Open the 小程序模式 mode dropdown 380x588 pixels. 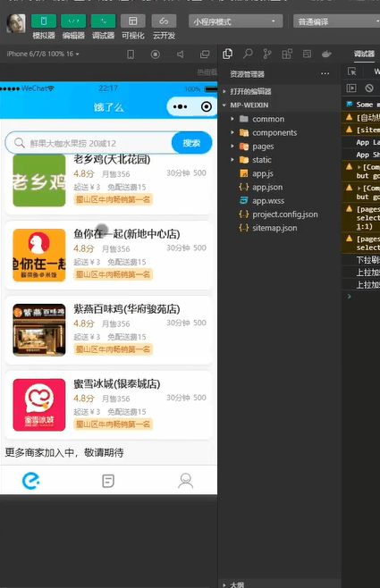(x=235, y=21)
